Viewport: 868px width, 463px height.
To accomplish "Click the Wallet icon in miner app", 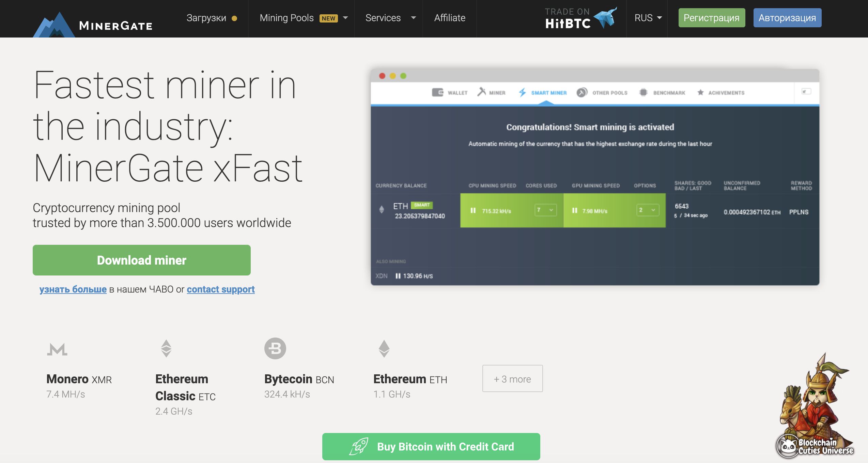I will [437, 92].
